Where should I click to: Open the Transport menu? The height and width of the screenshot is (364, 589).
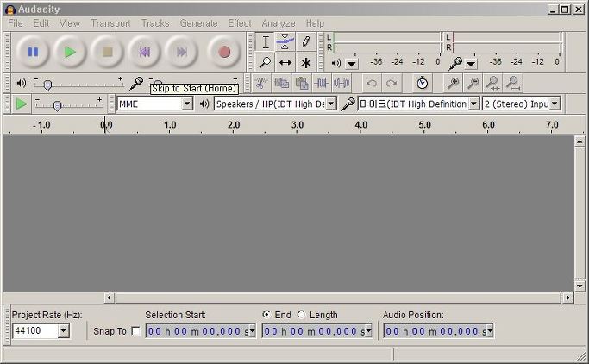[110, 23]
